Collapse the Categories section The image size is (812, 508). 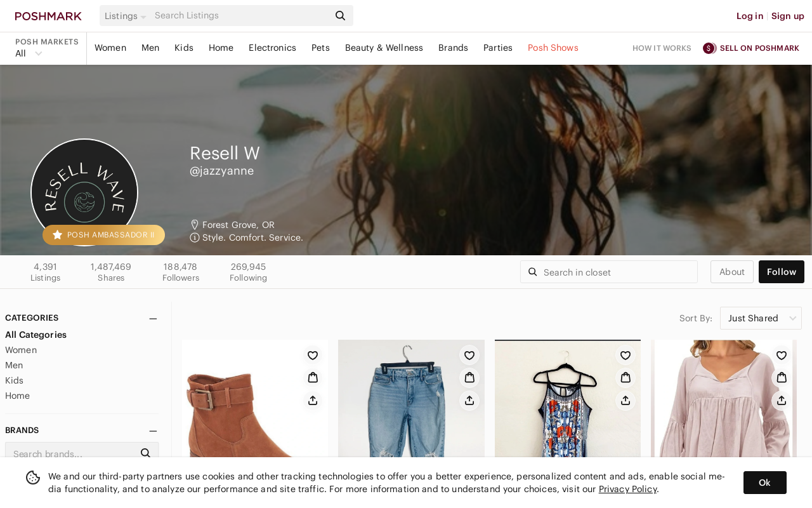pos(153,319)
